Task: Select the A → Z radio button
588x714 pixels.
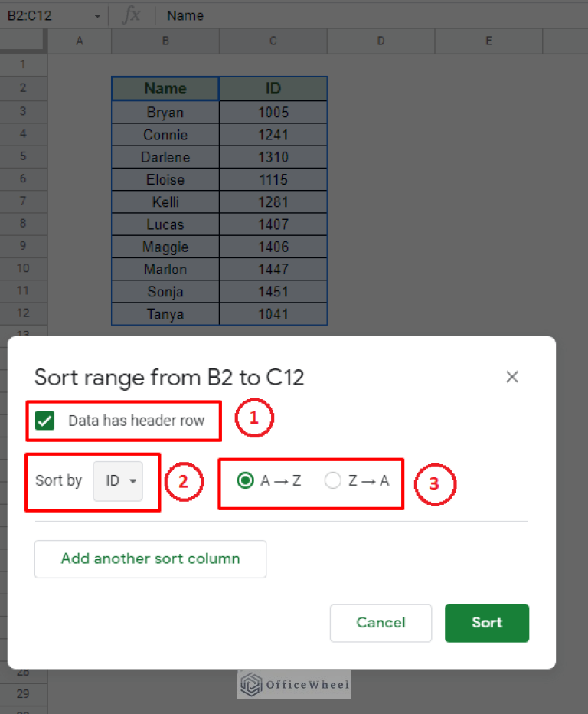Action: 246,481
